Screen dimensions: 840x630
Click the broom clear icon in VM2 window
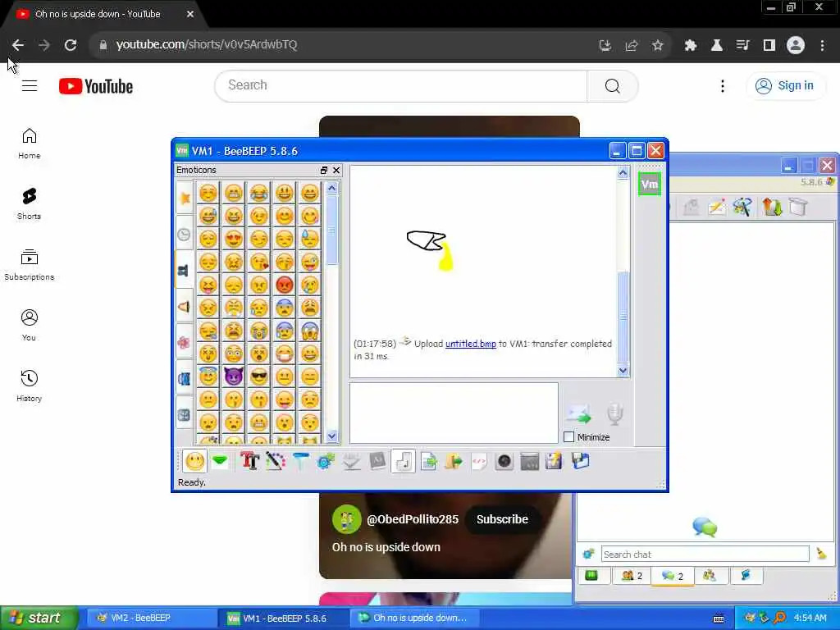pos(821,554)
